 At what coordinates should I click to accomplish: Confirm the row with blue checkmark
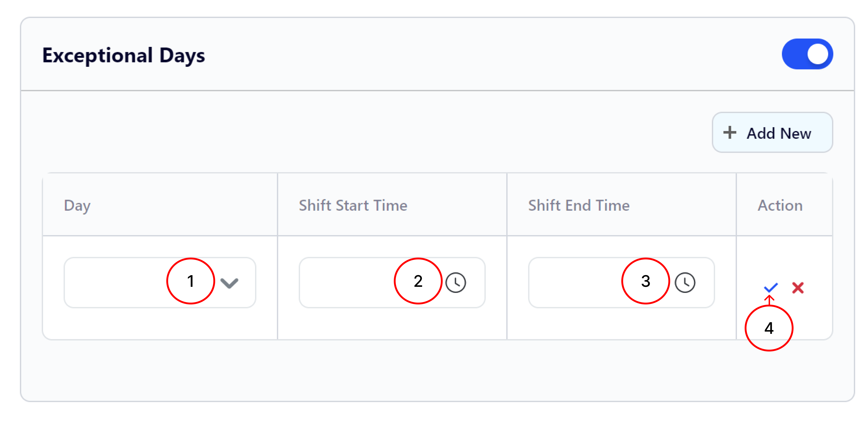[x=771, y=288]
